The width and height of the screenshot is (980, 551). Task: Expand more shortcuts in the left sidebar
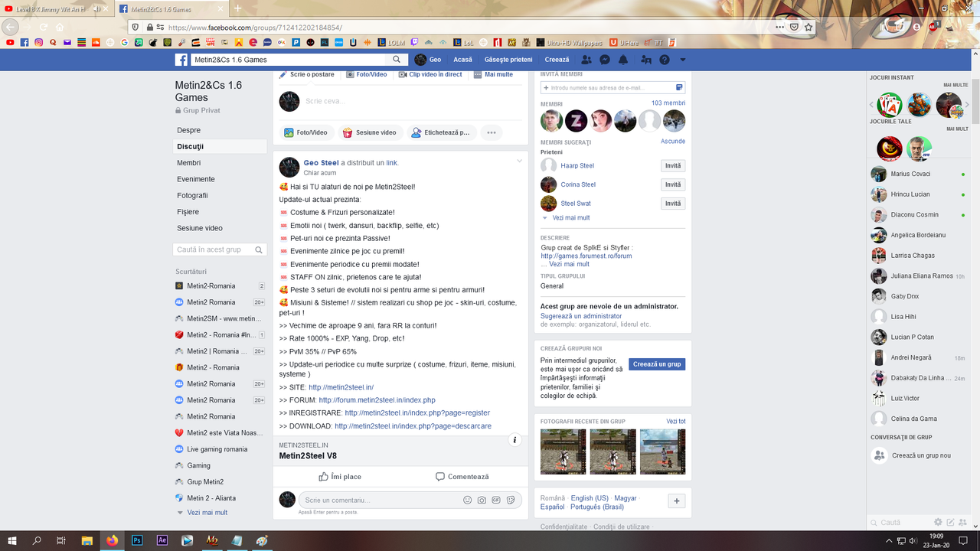(x=207, y=513)
